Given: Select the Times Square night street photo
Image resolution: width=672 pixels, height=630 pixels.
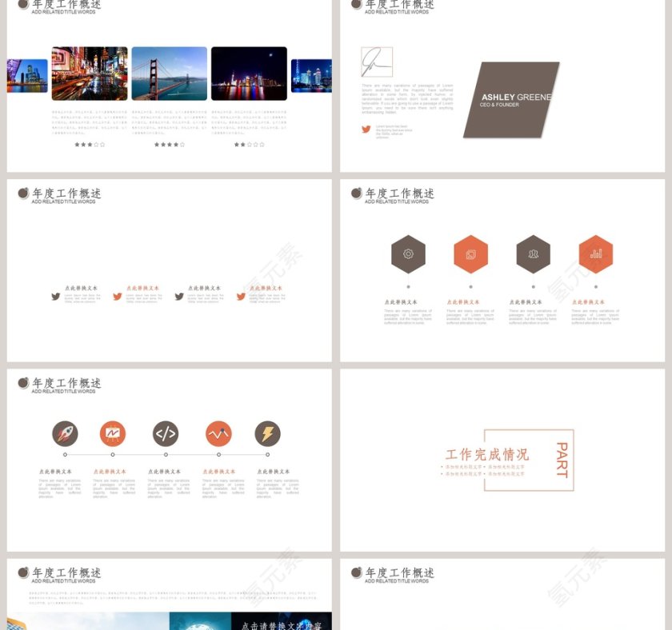Looking at the screenshot, I should (x=90, y=74).
